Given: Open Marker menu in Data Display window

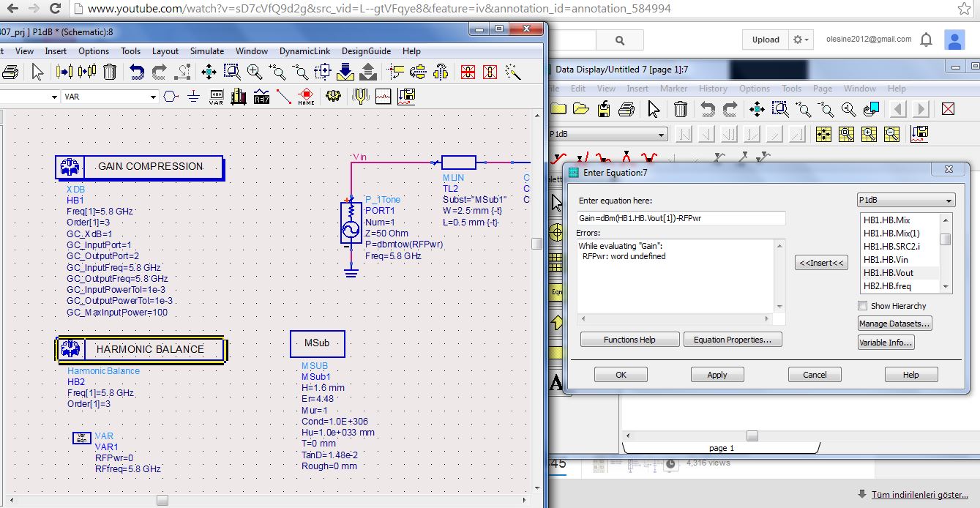Looking at the screenshot, I should (673, 89).
